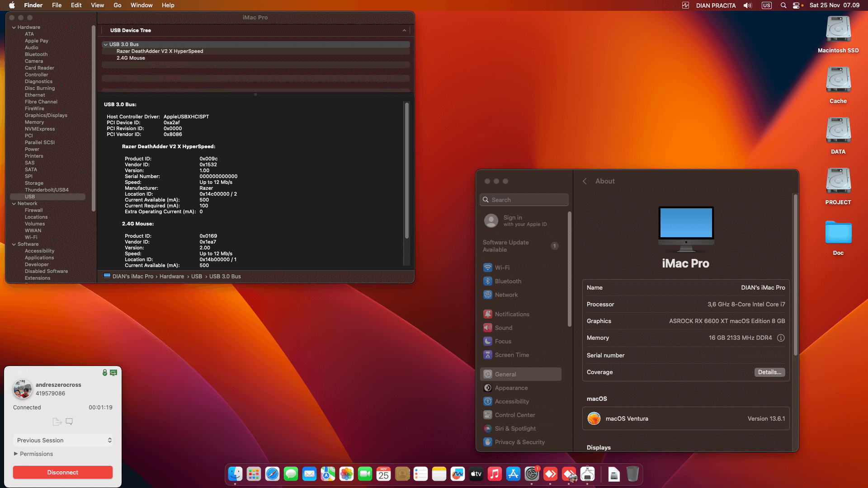Image resolution: width=868 pixels, height=488 pixels.
Task: Open the Apple menu
Action: tap(12, 5)
